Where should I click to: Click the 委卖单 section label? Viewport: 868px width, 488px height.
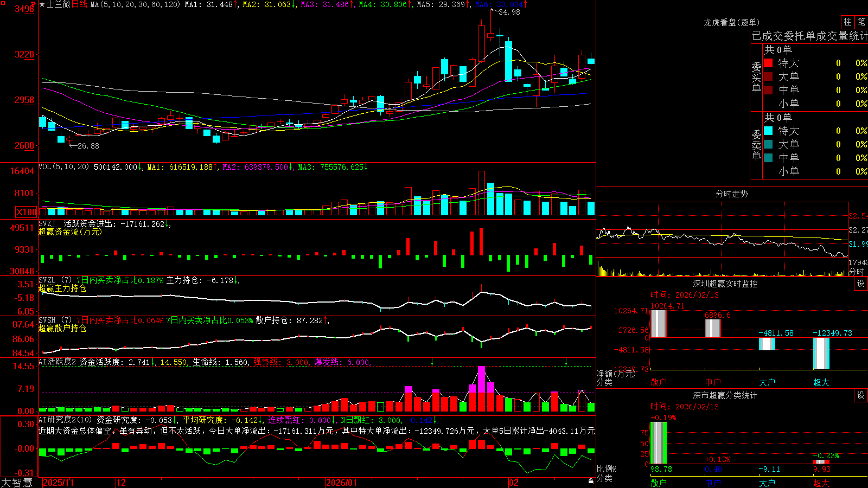[756, 145]
